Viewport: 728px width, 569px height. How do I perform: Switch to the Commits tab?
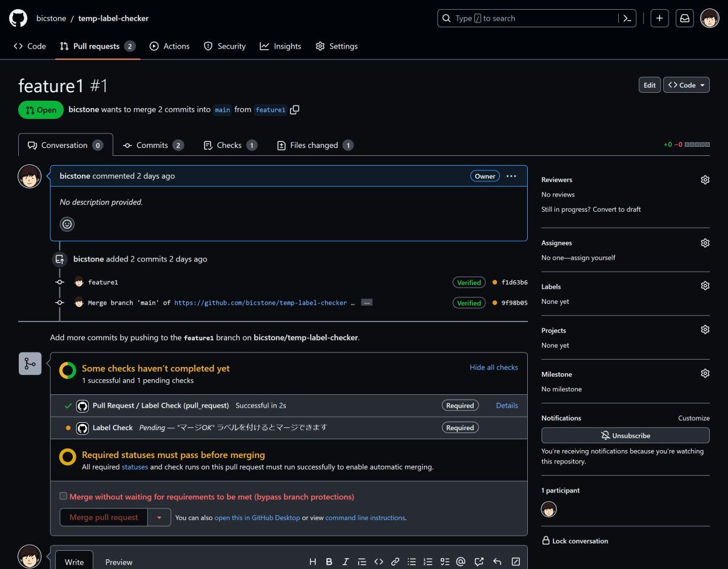153,145
